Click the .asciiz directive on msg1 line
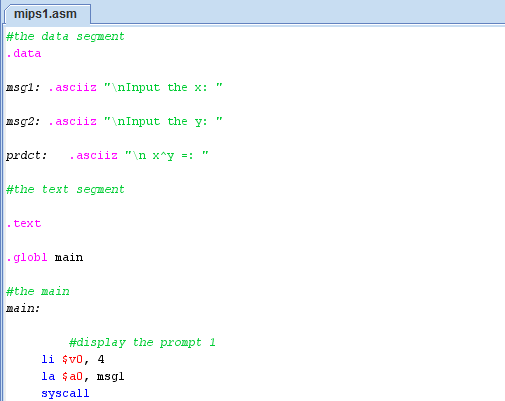 coord(72,87)
